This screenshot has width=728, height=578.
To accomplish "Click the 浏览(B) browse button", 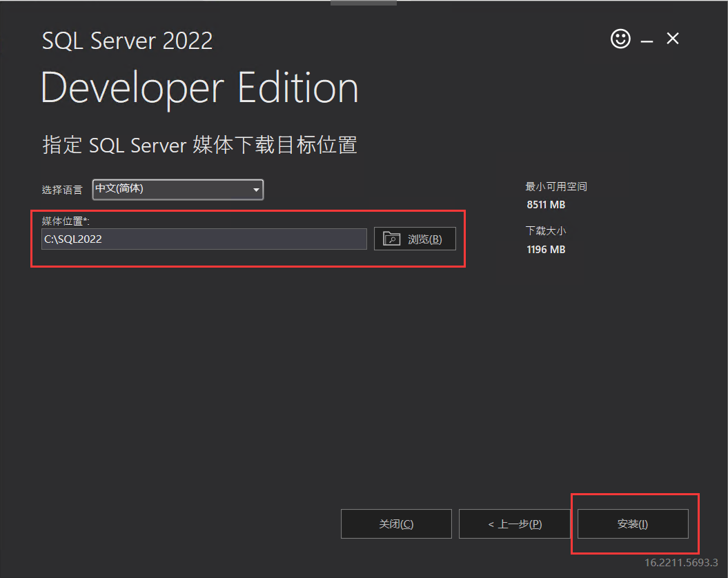I will click(x=415, y=239).
